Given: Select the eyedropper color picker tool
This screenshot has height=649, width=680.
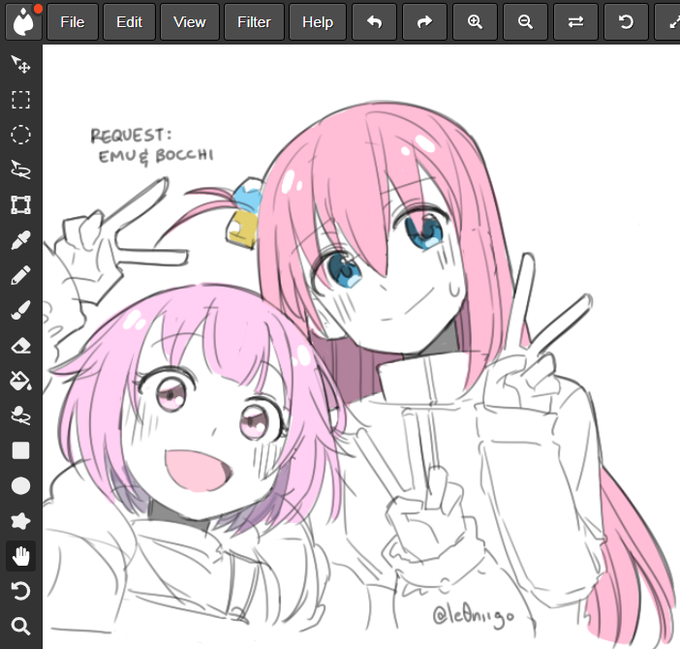Looking at the screenshot, I should coord(21,240).
